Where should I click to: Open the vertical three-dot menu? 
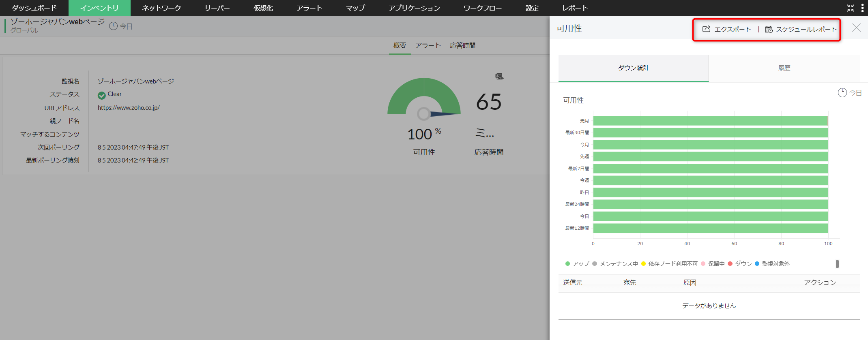point(862,8)
